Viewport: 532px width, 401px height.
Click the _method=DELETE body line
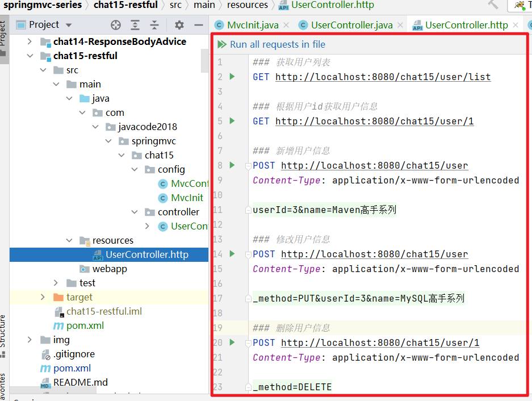coord(292,387)
